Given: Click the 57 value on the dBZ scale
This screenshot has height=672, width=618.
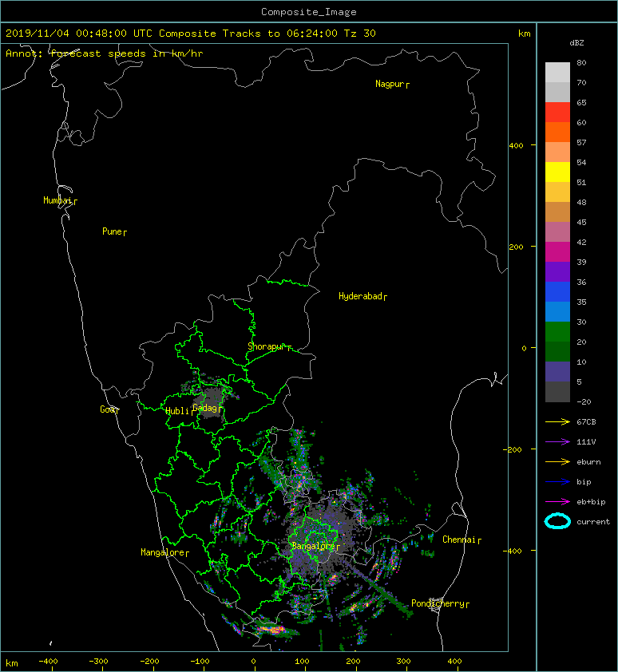Looking at the screenshot, I should click(581, 142).
